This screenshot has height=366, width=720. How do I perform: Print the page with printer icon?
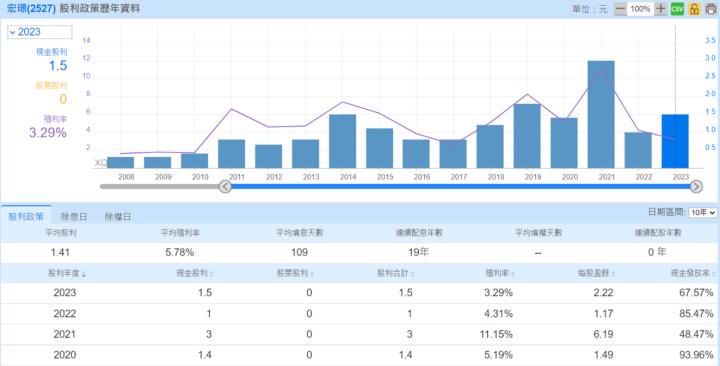[710, 9]
